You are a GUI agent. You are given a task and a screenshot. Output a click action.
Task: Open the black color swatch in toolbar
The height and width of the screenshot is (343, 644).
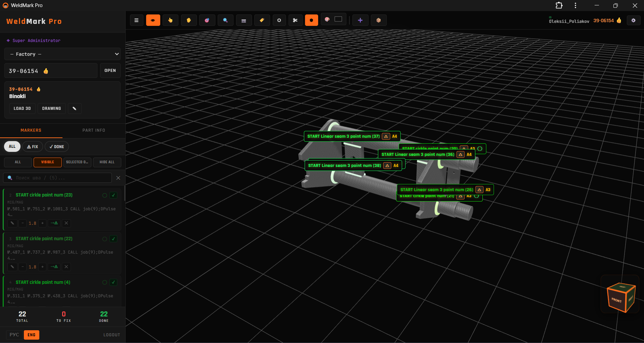pos(338,19)
